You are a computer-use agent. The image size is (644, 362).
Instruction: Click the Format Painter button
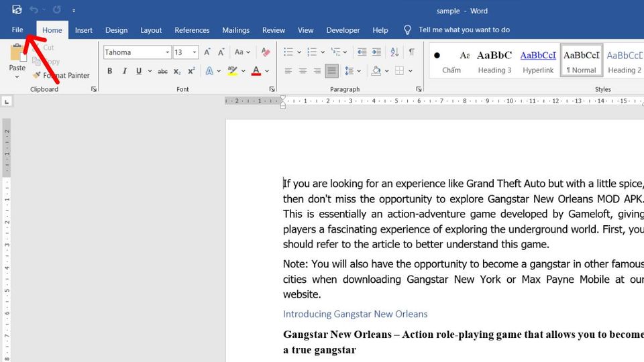[62, 75]
